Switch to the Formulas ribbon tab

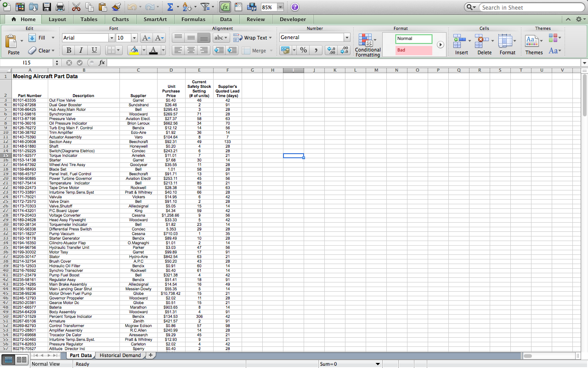pos(193,19)
